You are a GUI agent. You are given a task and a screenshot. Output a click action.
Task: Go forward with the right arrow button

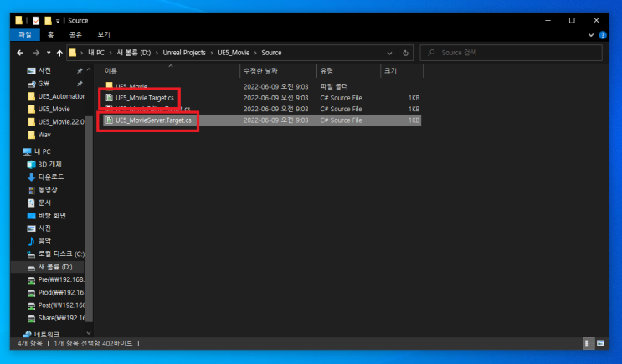click(36, 53)
